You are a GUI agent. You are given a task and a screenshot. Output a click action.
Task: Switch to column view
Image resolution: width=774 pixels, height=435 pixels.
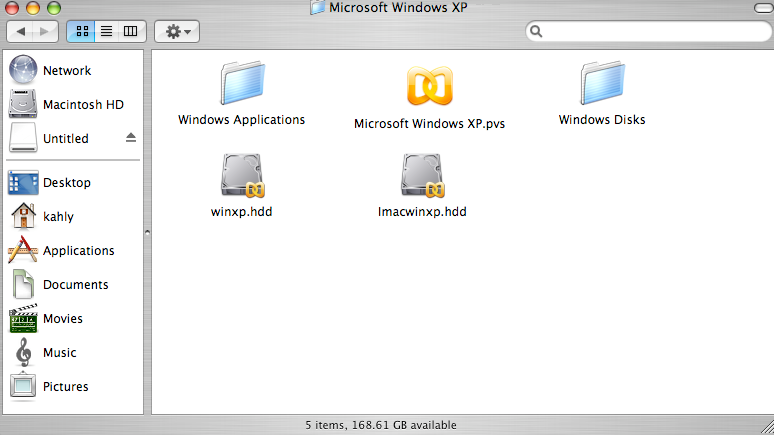[131, 32]
